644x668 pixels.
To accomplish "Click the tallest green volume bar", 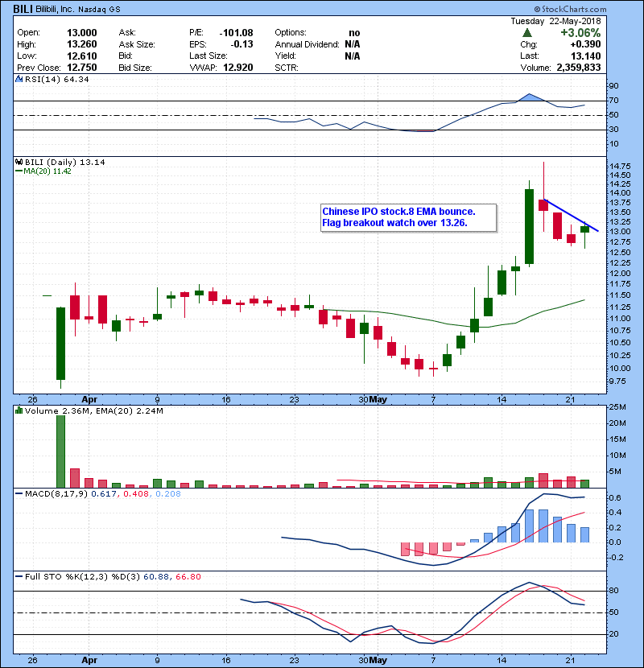I will (61, 452).
